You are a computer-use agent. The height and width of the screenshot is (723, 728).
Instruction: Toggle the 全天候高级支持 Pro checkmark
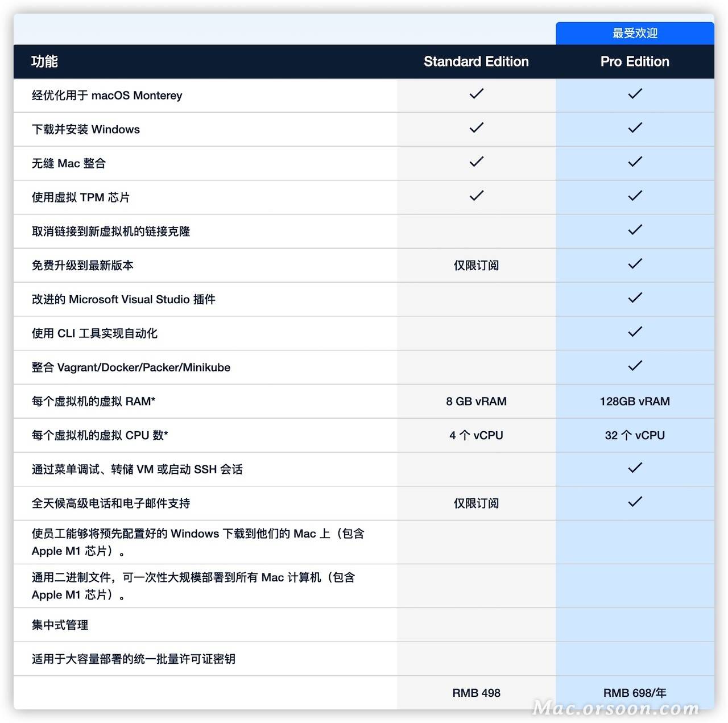coord(635,502)
